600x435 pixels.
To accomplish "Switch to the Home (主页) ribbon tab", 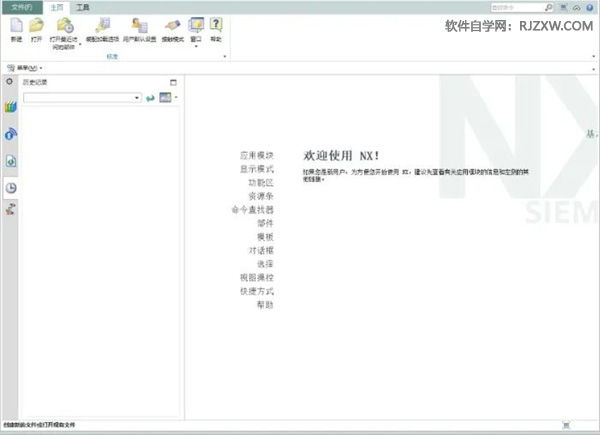I will click(x=57, y=7).
